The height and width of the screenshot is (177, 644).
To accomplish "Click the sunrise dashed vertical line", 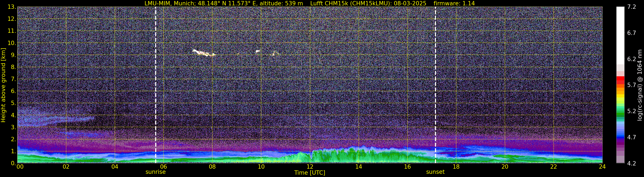I will click(156, 85).
